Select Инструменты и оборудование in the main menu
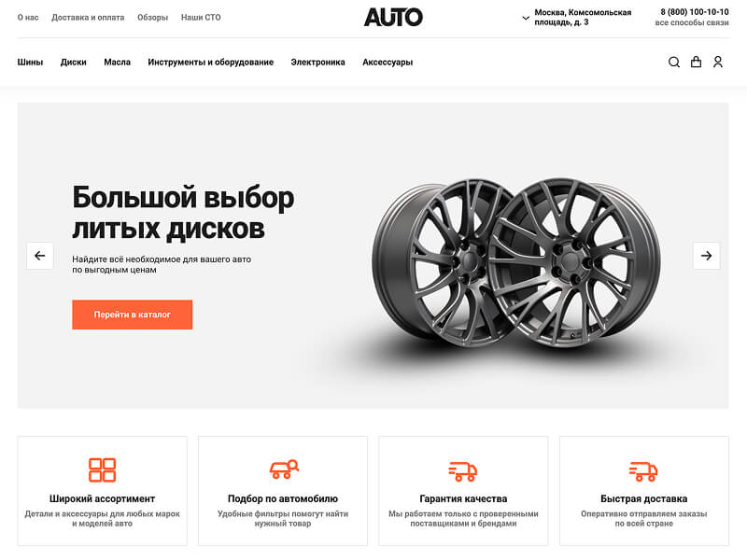 click(x=211, y=62)
